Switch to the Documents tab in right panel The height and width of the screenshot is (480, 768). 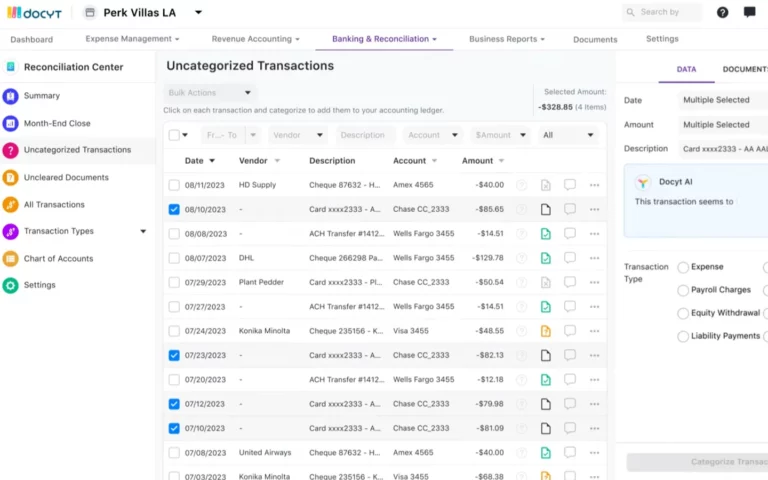[x=744, y=70]
